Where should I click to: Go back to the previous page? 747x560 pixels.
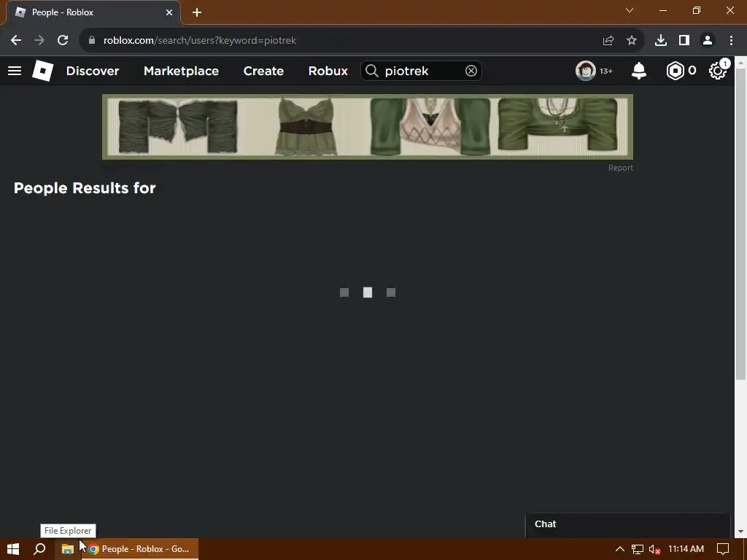(x=16, y=41)
